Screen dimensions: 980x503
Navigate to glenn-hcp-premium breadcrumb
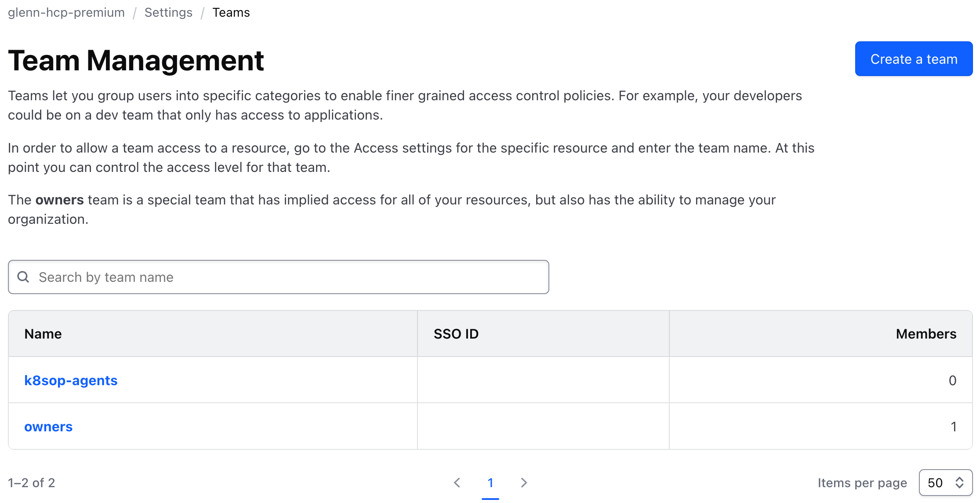(x=66, y=12)
